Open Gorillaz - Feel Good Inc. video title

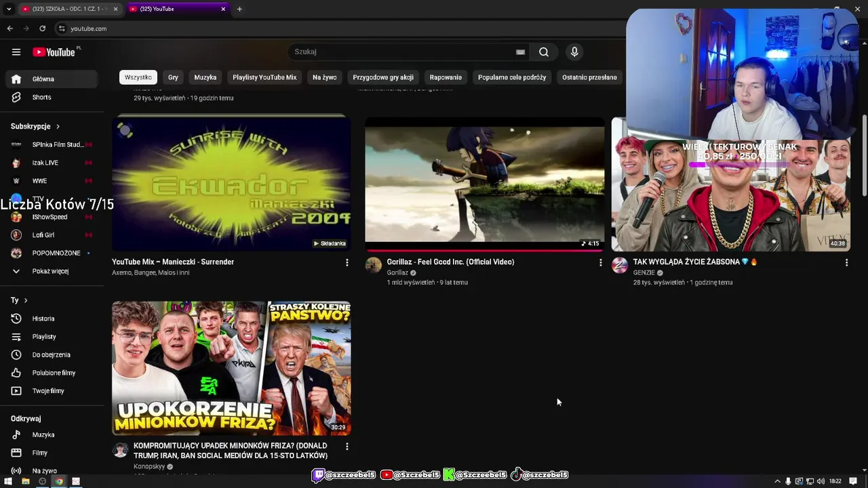pyautogui.click(x=450, y=262)
